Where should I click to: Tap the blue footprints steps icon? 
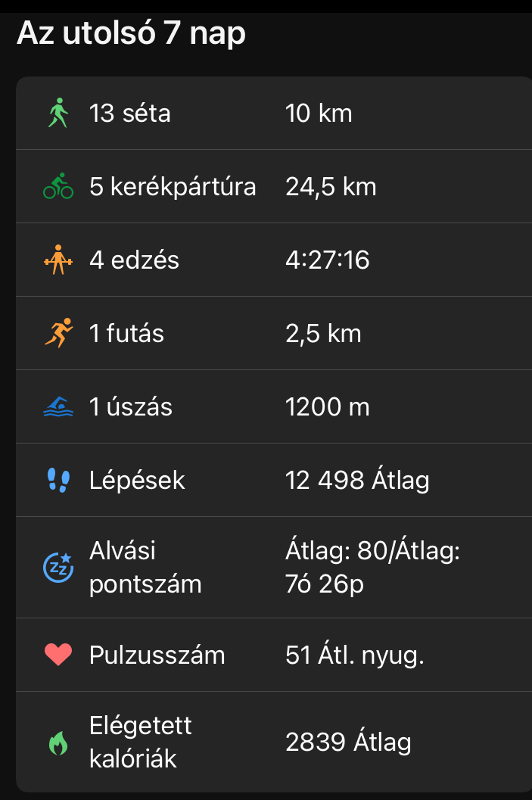pyautogui.click(x=58, y=480)
